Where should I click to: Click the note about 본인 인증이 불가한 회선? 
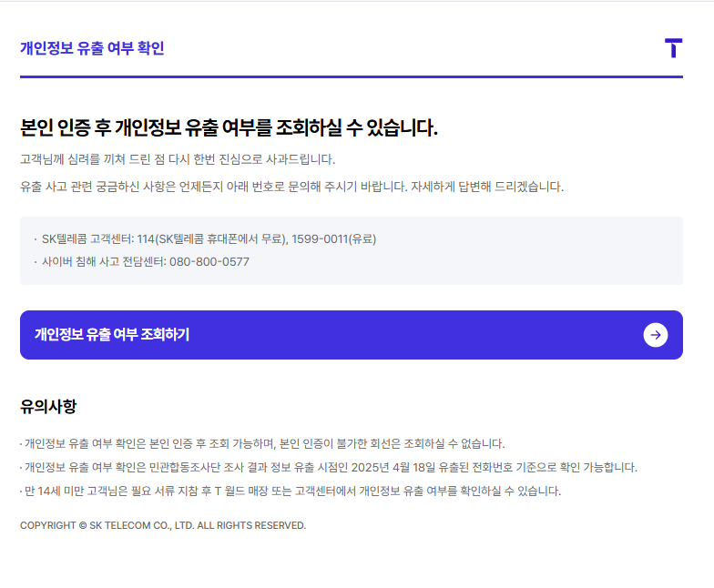(262, 444)
